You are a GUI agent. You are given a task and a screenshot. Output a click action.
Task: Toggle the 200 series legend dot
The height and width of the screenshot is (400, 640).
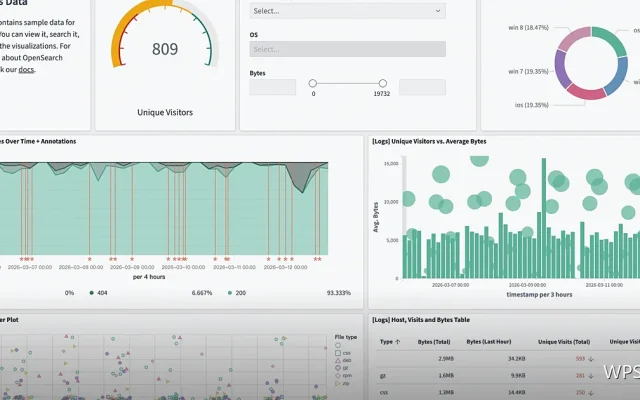pos(230,293)
